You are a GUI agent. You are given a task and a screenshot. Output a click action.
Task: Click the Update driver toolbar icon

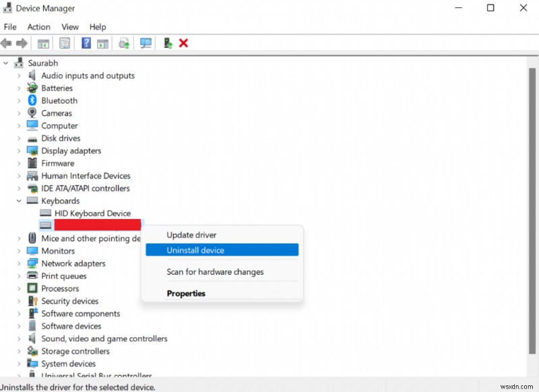tap(124, 43)
